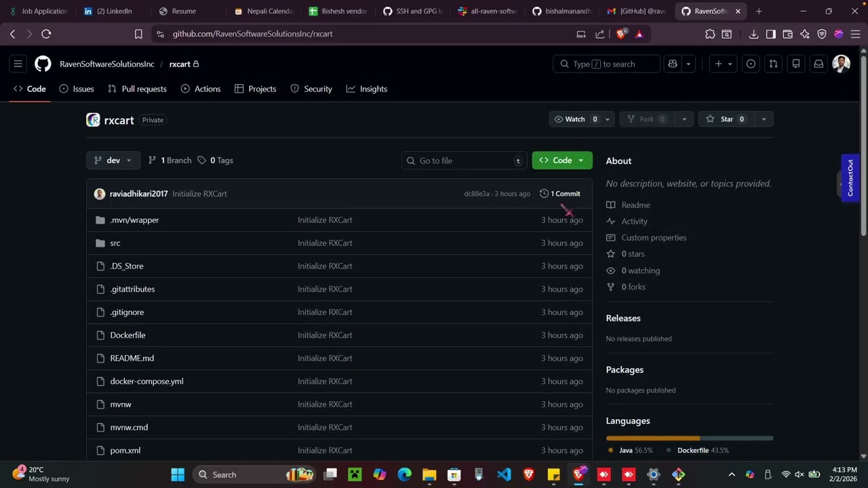Screen dimensions: 868x488
Task: Expand the Watch notifications dropdown
Action: [x=608, y=119]
